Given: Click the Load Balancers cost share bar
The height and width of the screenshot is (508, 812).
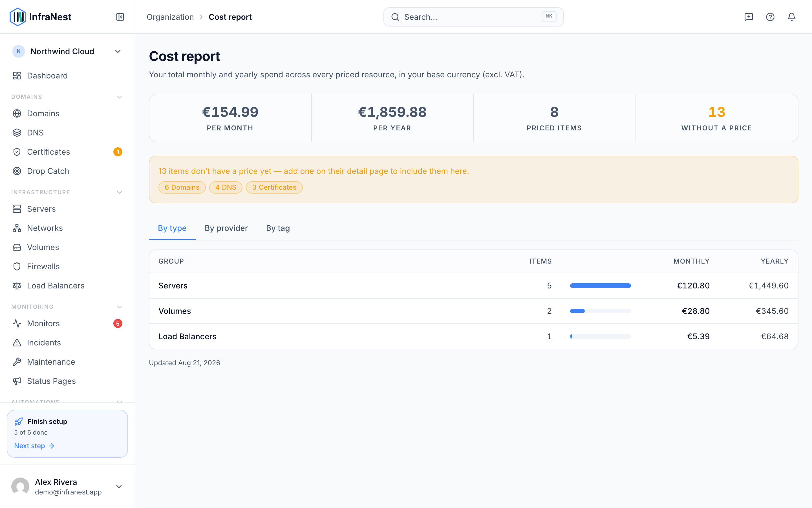Looking at the screenshot, I should click(x=600, y=336).
